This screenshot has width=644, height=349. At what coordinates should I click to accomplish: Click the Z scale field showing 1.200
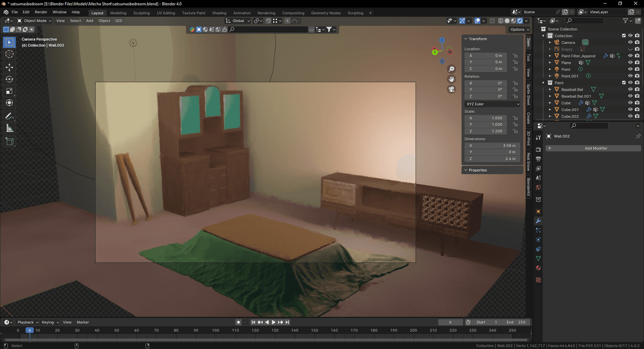tap(487, 131)
